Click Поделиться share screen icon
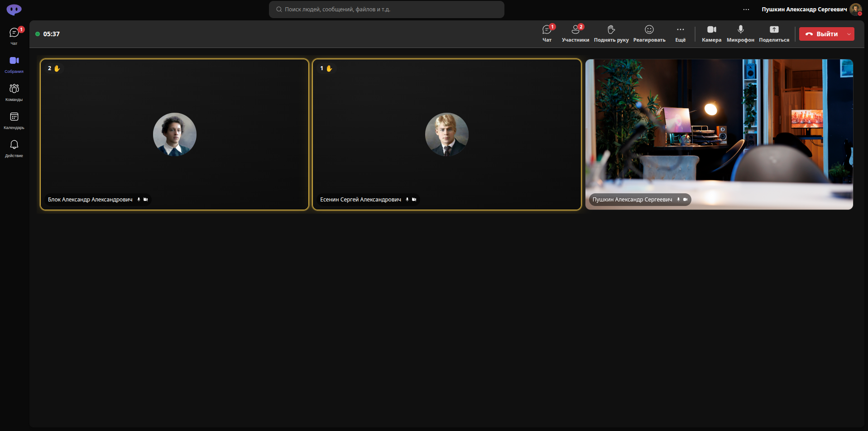868x431 pixels. pos(774,34)
